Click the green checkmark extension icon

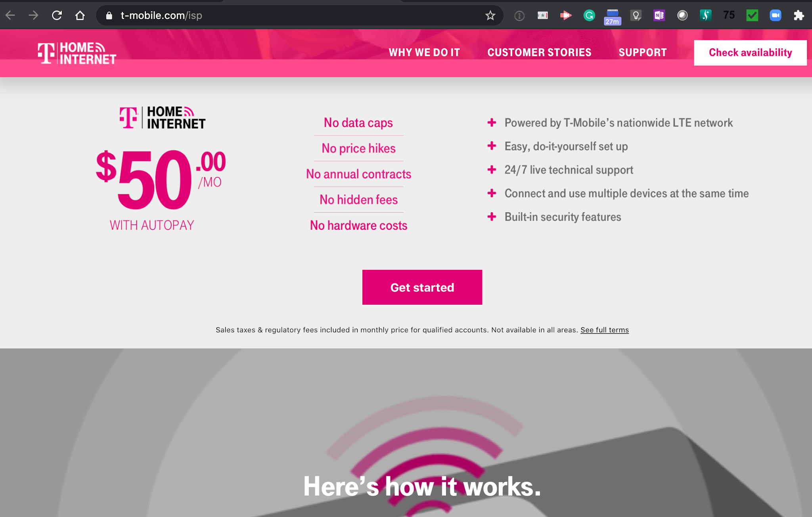752,15
